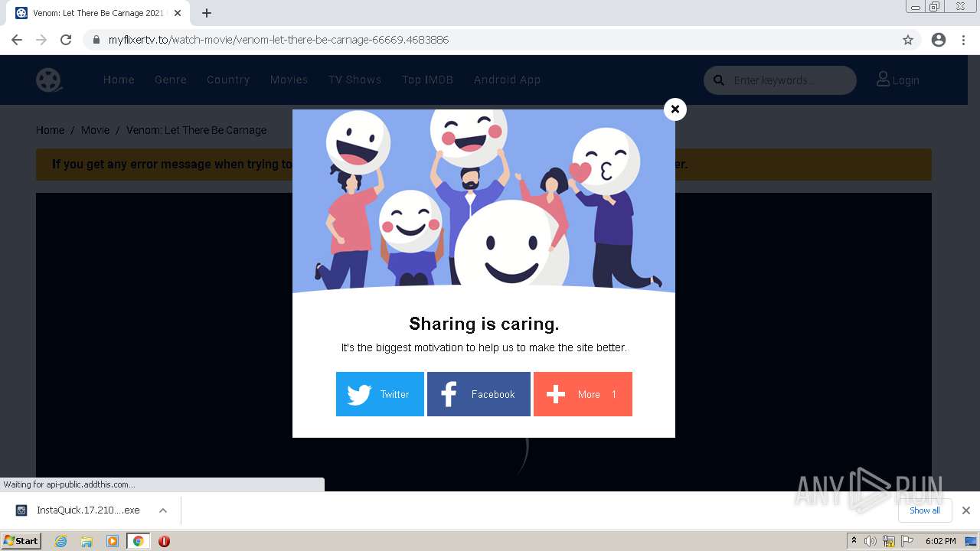Click the search magnifier icon
Viewport: 980px width, 551px height.
(718, 80)
